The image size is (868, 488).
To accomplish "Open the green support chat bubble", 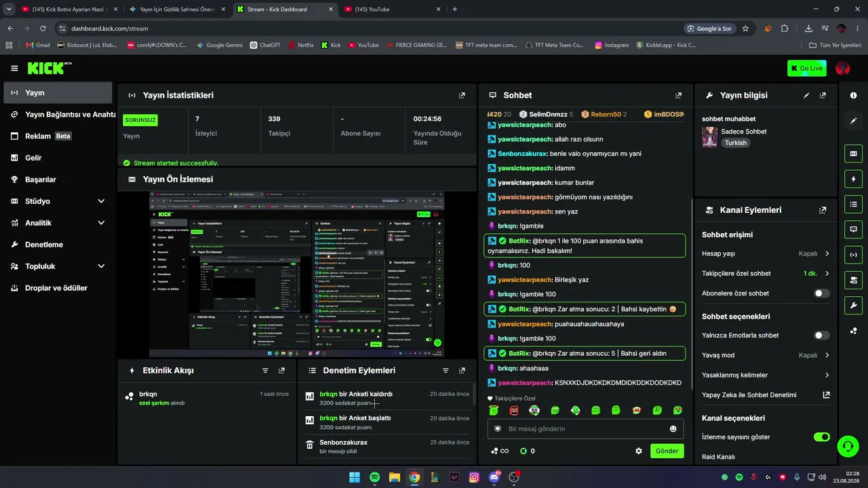I will 847,446.
